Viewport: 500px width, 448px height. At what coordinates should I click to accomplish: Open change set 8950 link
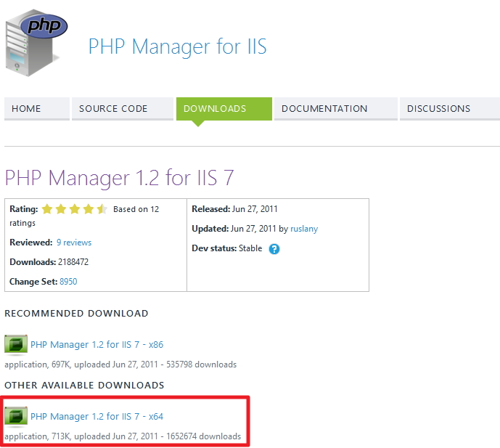point(68,282)
